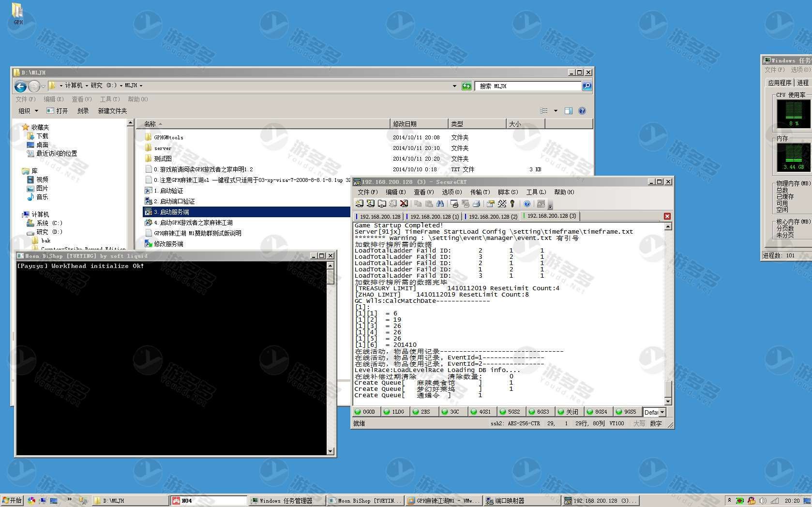This screenshot has width=812, height=507.
Task: Click the 开始 Start button
Action: point(12,501)
